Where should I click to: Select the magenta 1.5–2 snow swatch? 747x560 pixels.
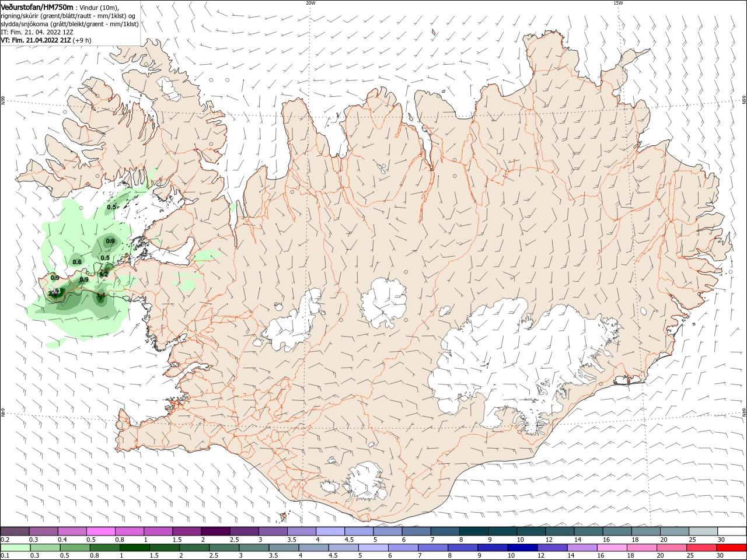[x=187, y=531]
